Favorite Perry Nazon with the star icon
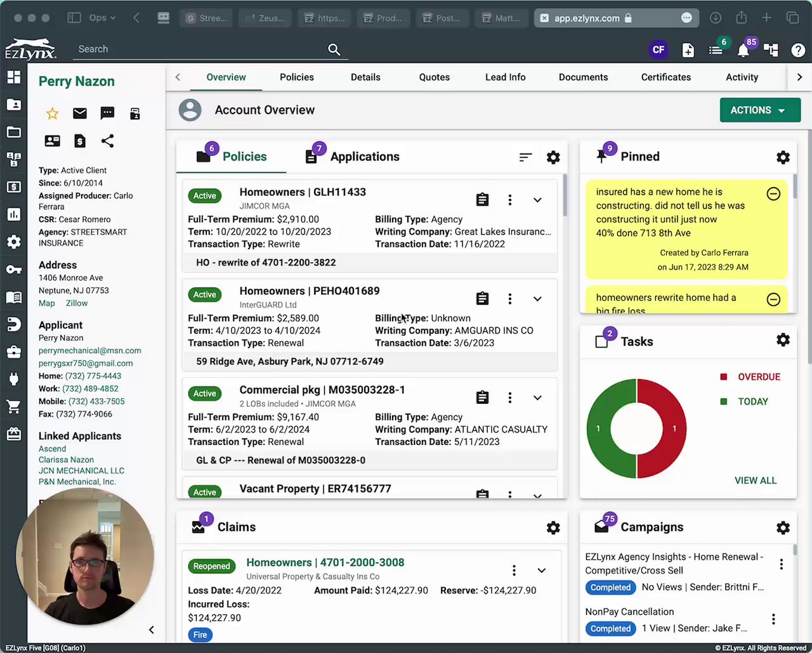 [52, 113]
